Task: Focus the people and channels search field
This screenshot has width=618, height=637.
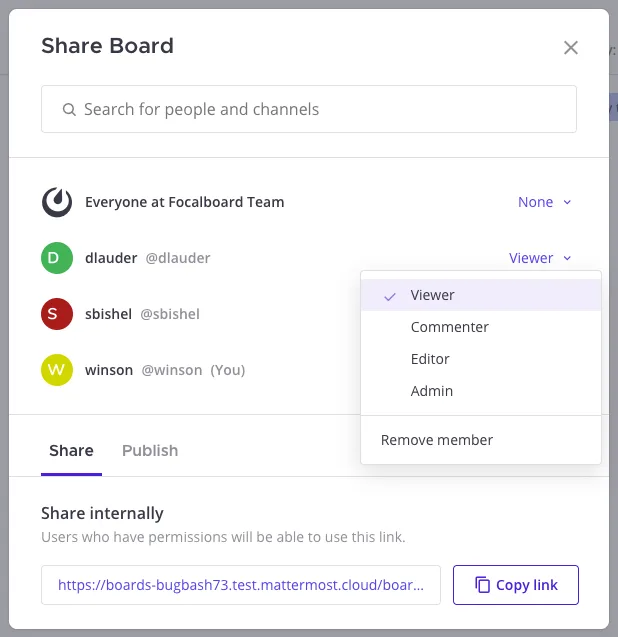Action: 309,109
